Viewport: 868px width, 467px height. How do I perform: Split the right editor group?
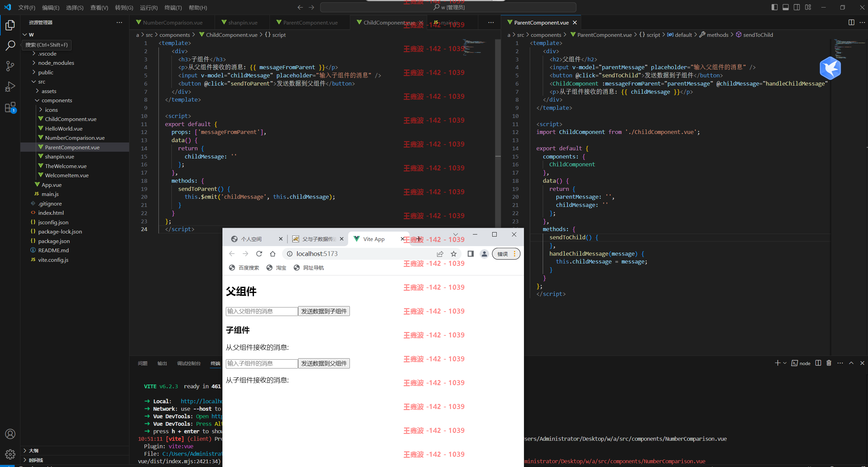pos(851,22)
